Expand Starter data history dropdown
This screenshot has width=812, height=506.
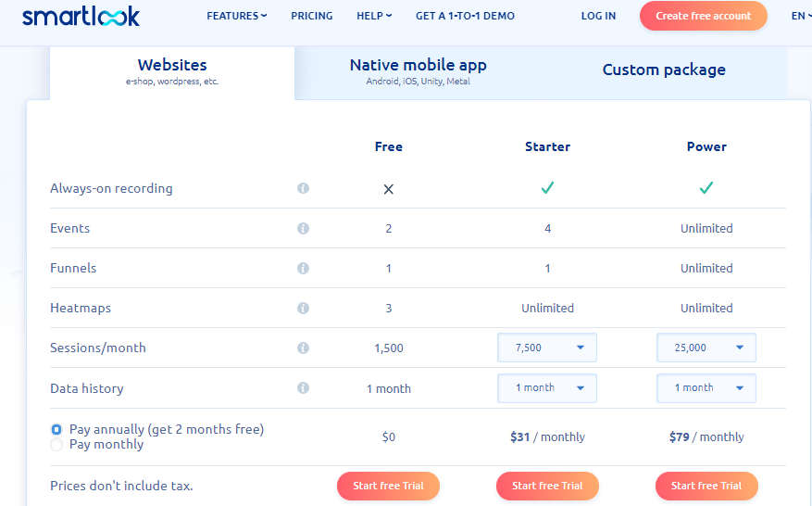pos(547,387)
